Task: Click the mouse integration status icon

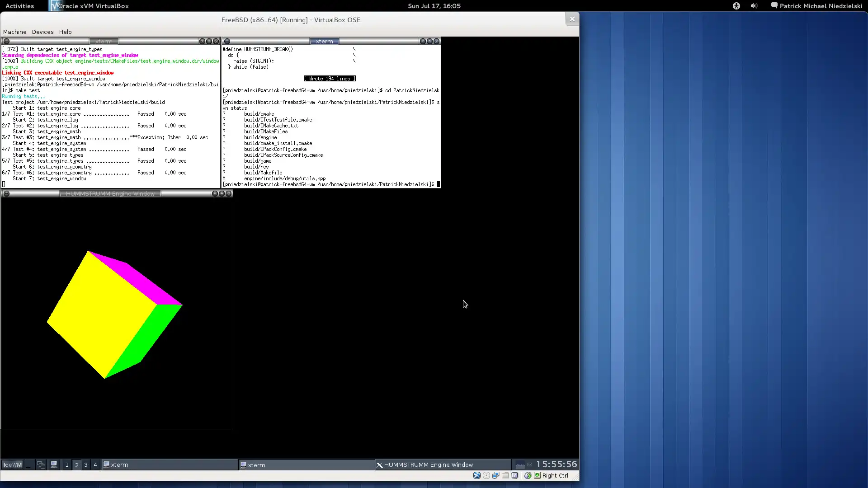Action: [528, 475]
